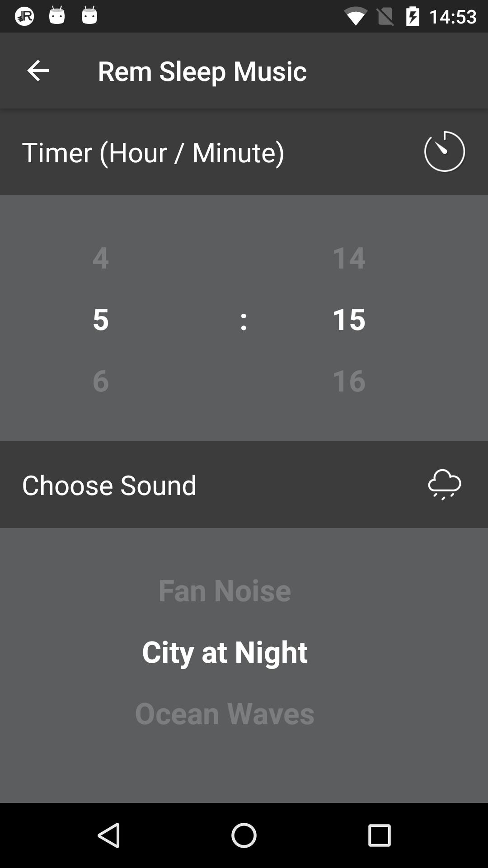
Task: Select hour 4 in timer picker
Action: click(x=100, y=257)
